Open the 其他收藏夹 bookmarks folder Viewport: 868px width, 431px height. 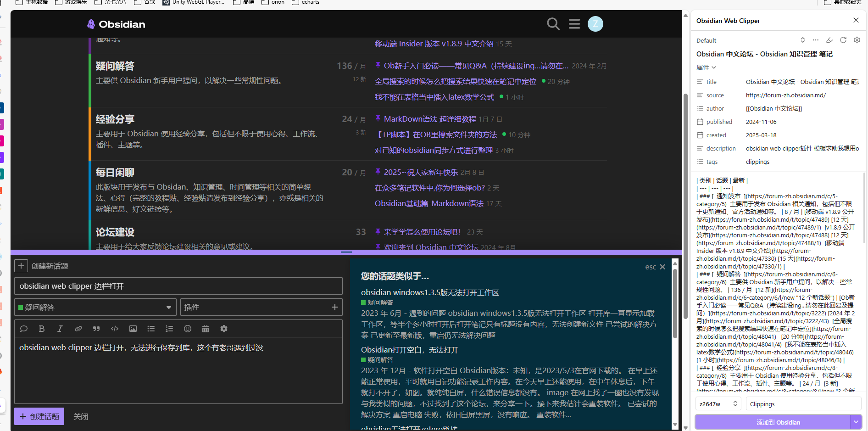pyautogui.click(x=843, y=2)
